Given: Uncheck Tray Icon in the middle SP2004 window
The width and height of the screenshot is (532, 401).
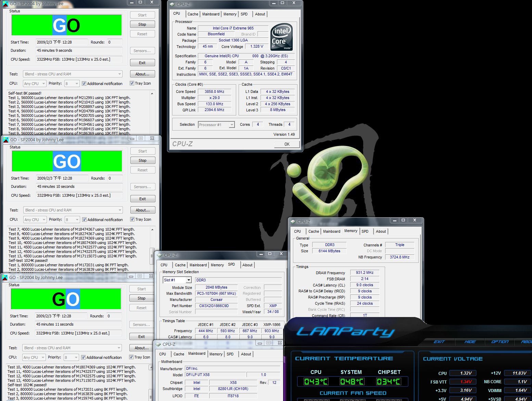Looking at the screenshot, I should coord(132,219).
